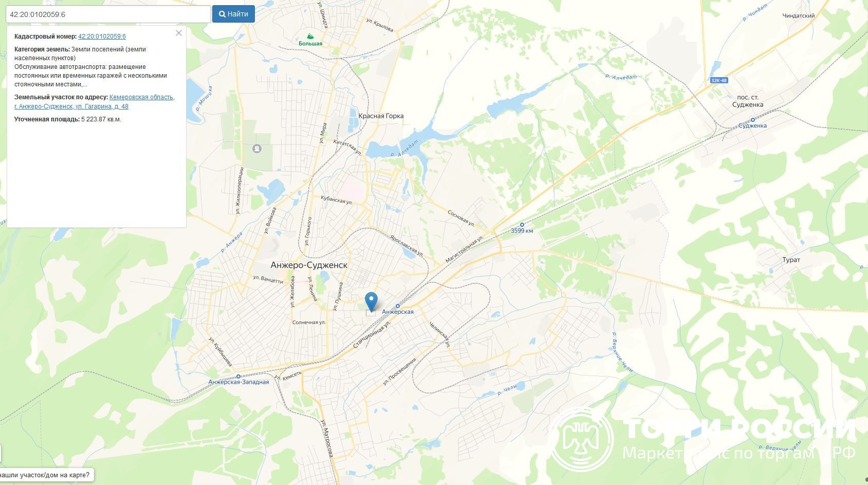Click the нашли участок/дом на карте prompt

tap(45, 475)
